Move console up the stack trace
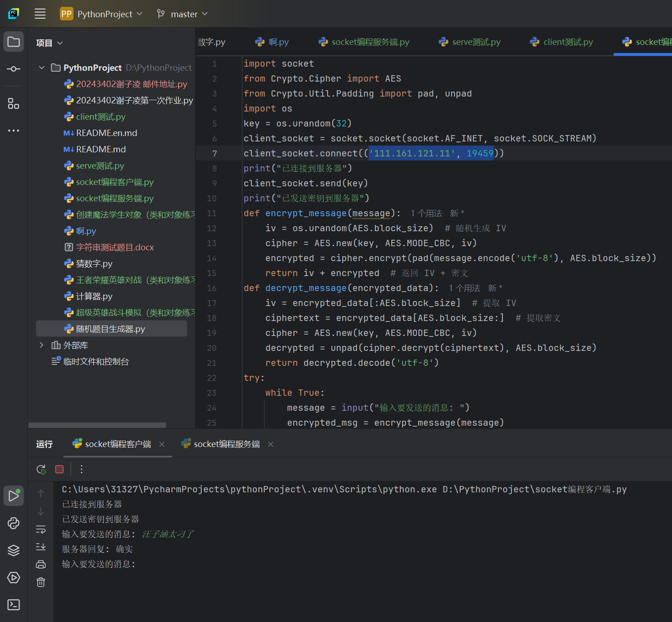672x622 pixels. 41,493
